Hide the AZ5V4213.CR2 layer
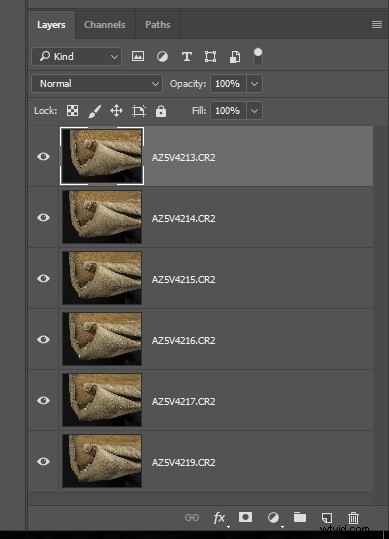The image size is (389, 539). (x=43, y=157)
